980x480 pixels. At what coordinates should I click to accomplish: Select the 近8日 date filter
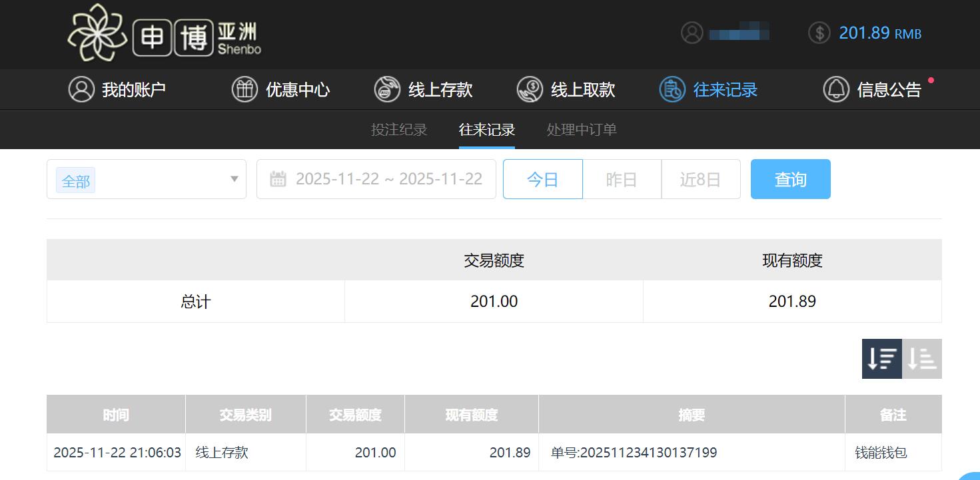pos(701,178)
